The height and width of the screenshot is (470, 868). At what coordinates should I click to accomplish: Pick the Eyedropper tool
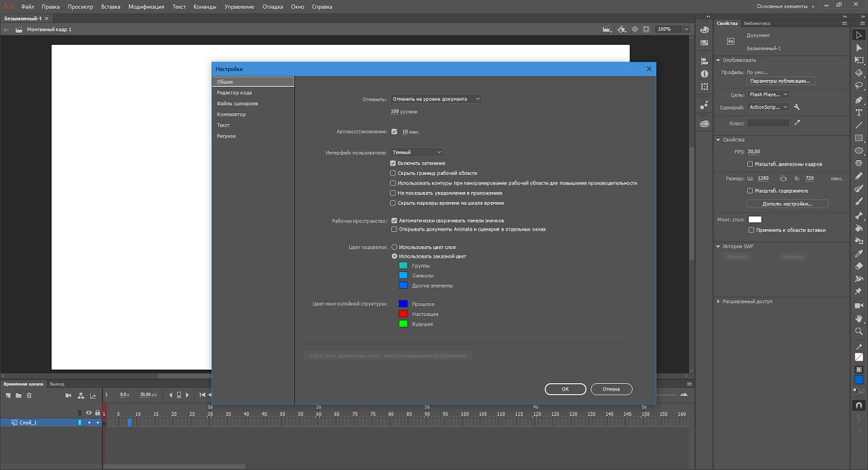pyautogui.click(x=859, y=253)
